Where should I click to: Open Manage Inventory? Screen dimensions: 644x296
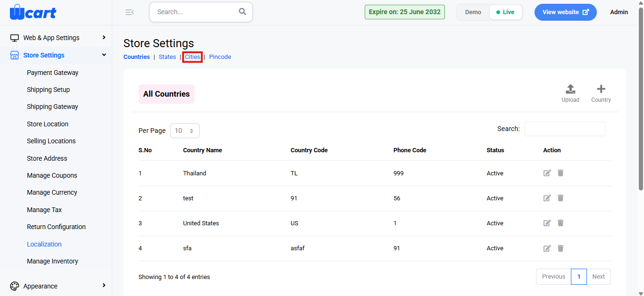coord(52,261)
